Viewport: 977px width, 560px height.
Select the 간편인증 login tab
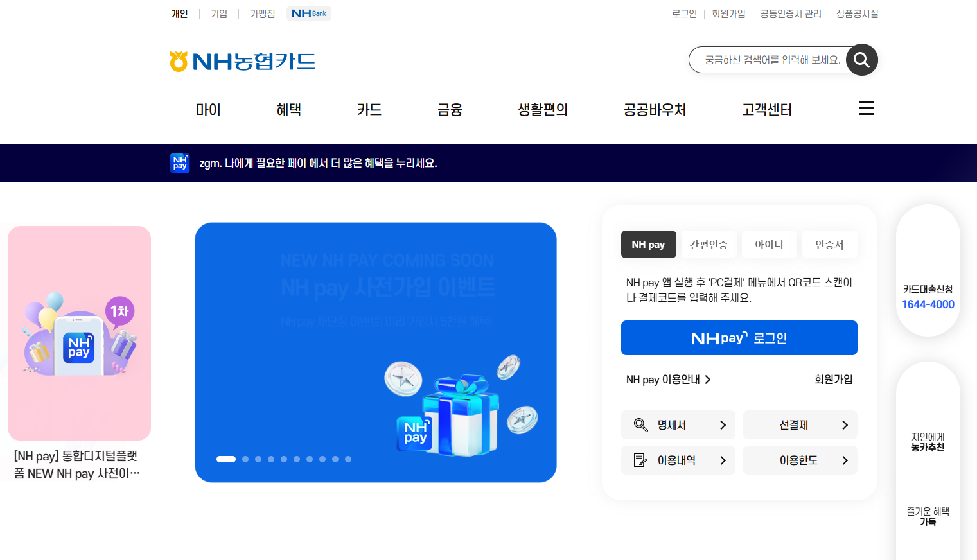pyautogui.click(x=709, y=245)
